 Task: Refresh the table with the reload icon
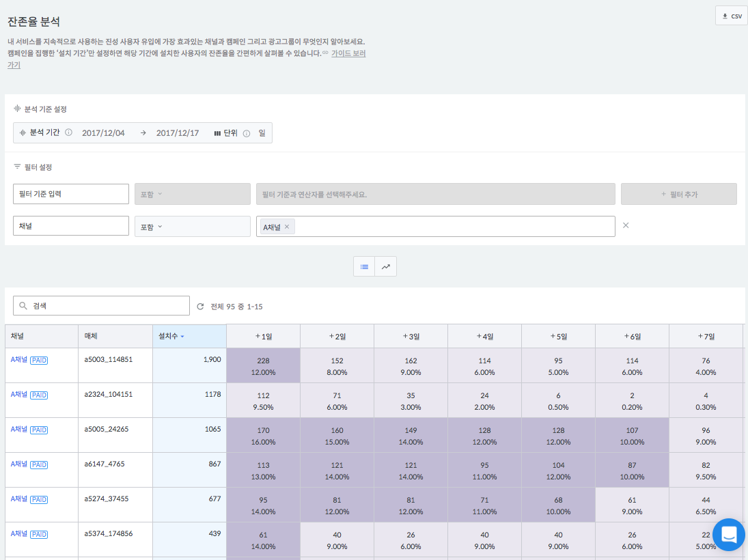coord(200,306)
